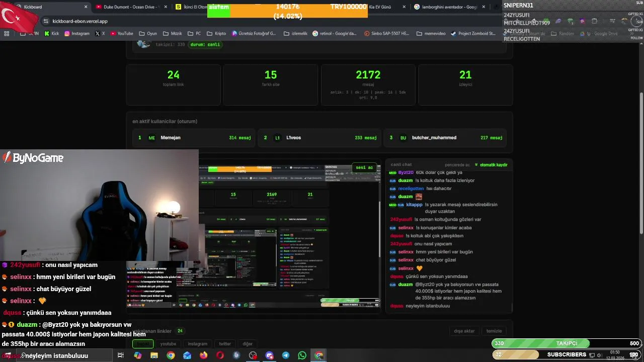The width and height of the screenshot is (644, 362).
Task: Open Sinbo SAP-5507 bookmark
Action: click(386, 34)
